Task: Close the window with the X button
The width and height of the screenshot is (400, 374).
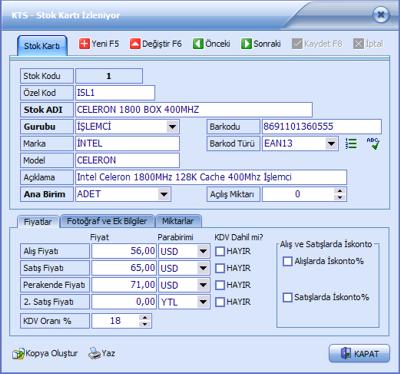Action: (x=381, y=15)
